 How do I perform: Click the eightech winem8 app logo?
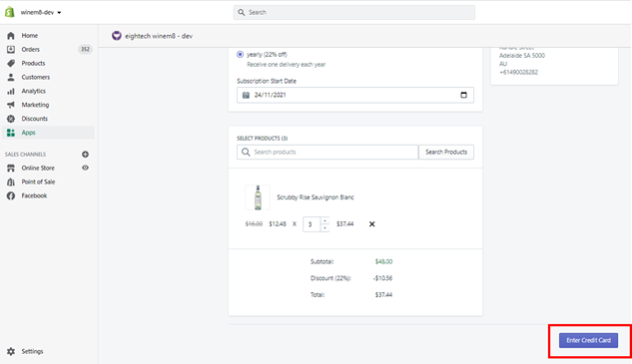[117, 36]
